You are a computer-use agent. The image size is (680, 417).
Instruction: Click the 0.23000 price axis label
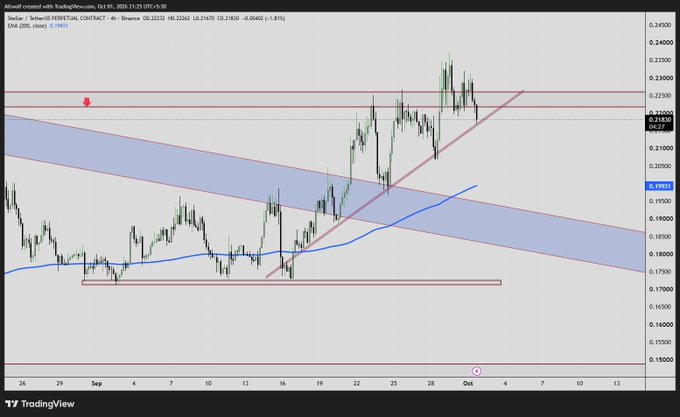pos(660,78)
